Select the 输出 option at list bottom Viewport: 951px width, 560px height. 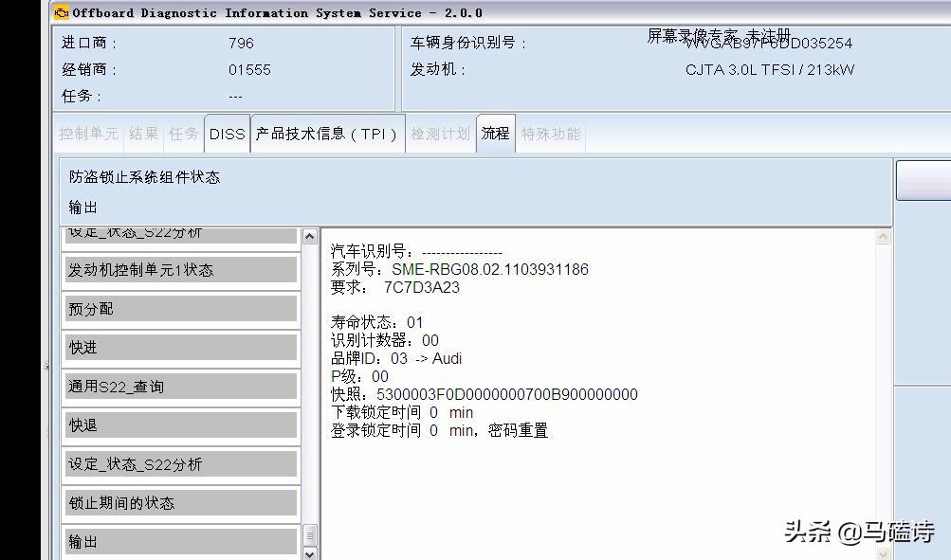[x=180, y=540]
